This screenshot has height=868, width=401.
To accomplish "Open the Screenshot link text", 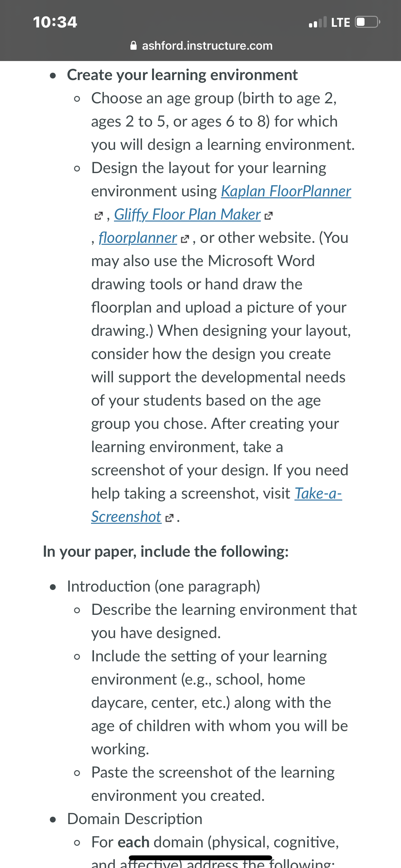I will pos(126,517).
